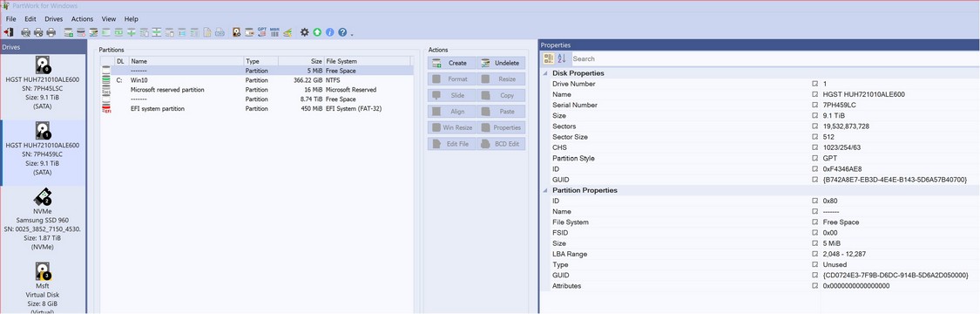Click the hard disk icon in the toolbar
This screenshot has height=314, width=980.
[x=236, y=32]
